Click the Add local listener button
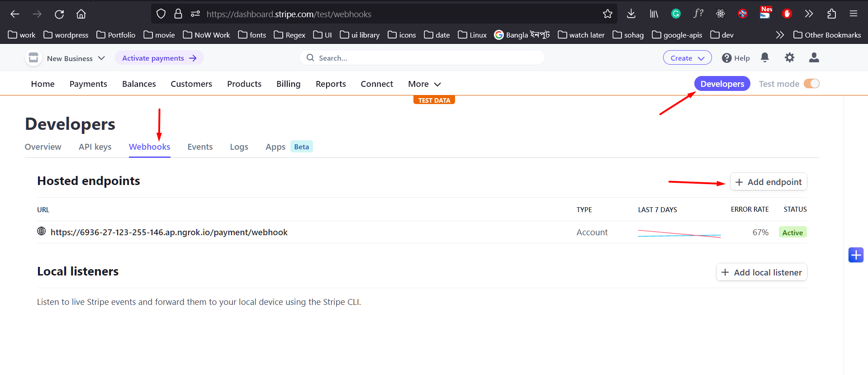The height and width of the screenshot is (375, 868). (762, 272)
